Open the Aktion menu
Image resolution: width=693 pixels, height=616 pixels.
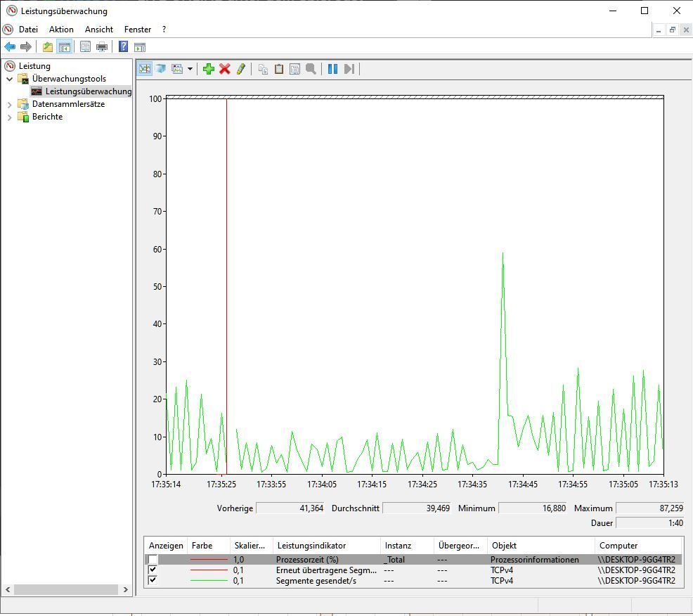[x=61, y=30]
